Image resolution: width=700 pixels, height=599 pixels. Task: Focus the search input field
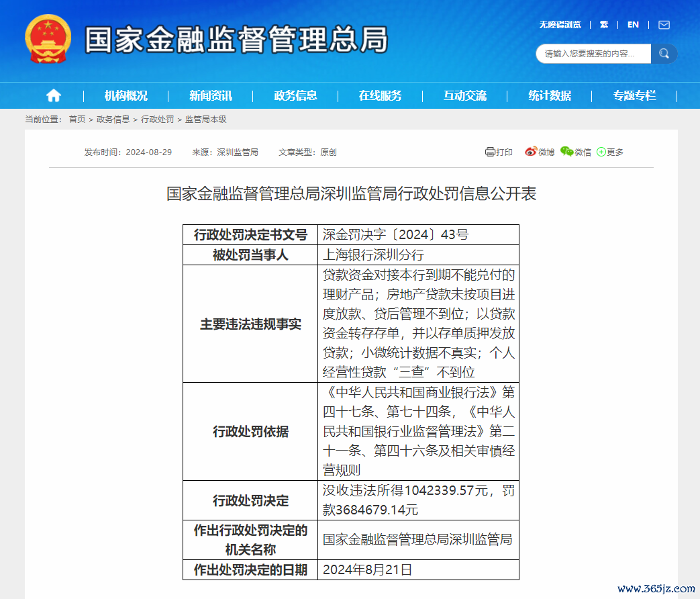[593, 54]
